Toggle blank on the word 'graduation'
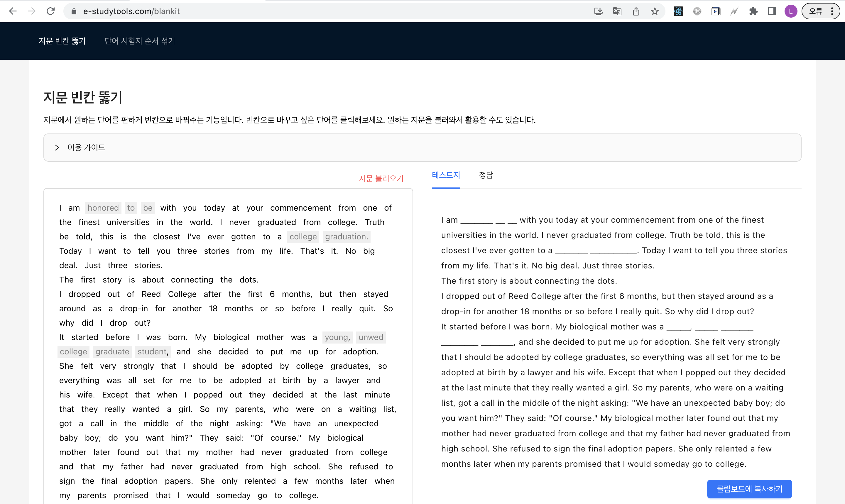This screenshot has height=504, width=845. click(x=345, y=237)
